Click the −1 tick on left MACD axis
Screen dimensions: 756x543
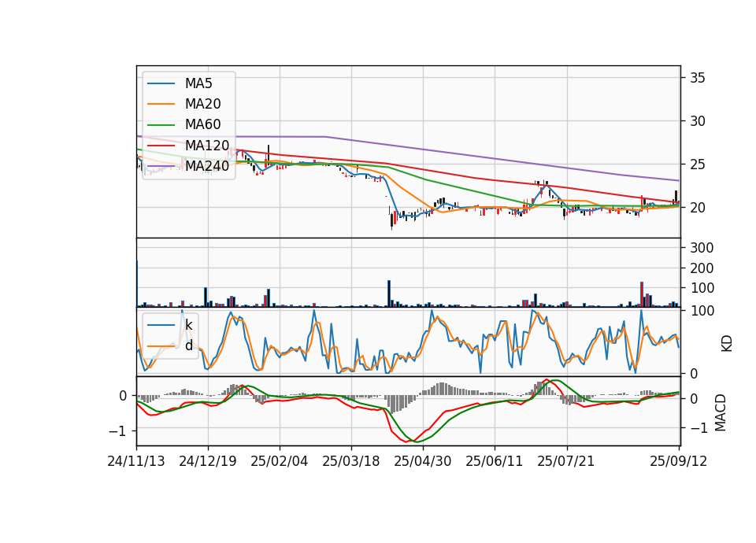tap(118, 430)
